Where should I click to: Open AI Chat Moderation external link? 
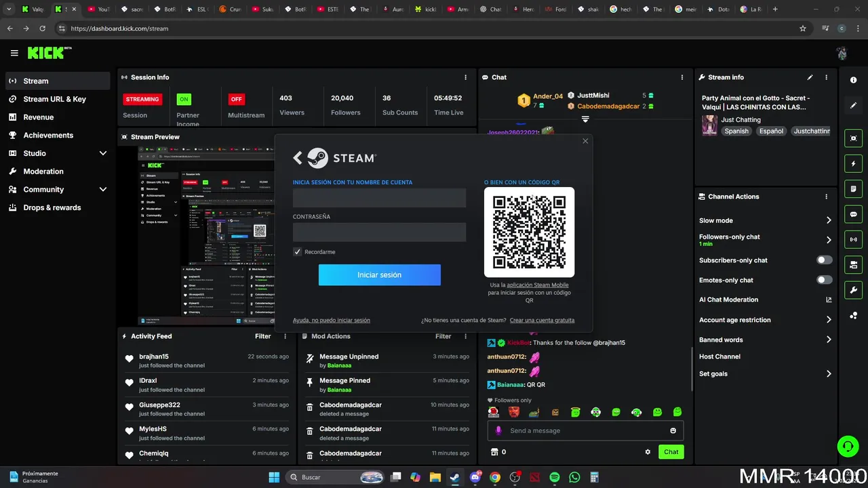point(829,300)
